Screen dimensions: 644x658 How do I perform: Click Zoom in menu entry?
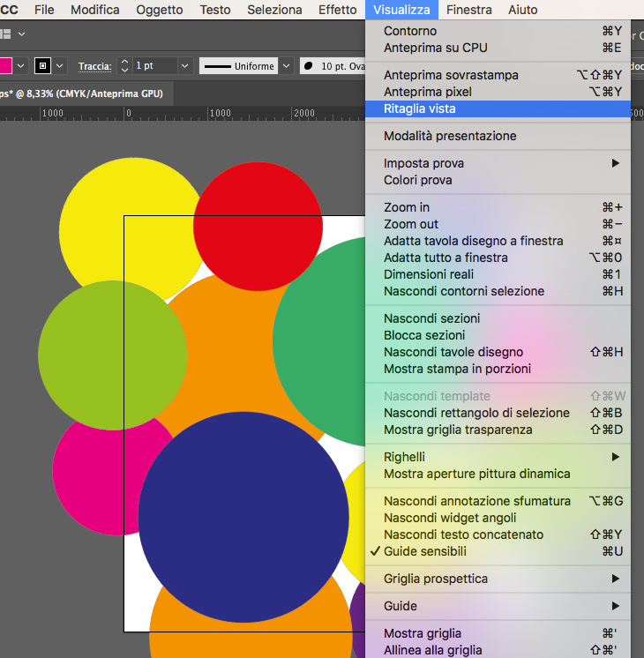click(498, 207)
